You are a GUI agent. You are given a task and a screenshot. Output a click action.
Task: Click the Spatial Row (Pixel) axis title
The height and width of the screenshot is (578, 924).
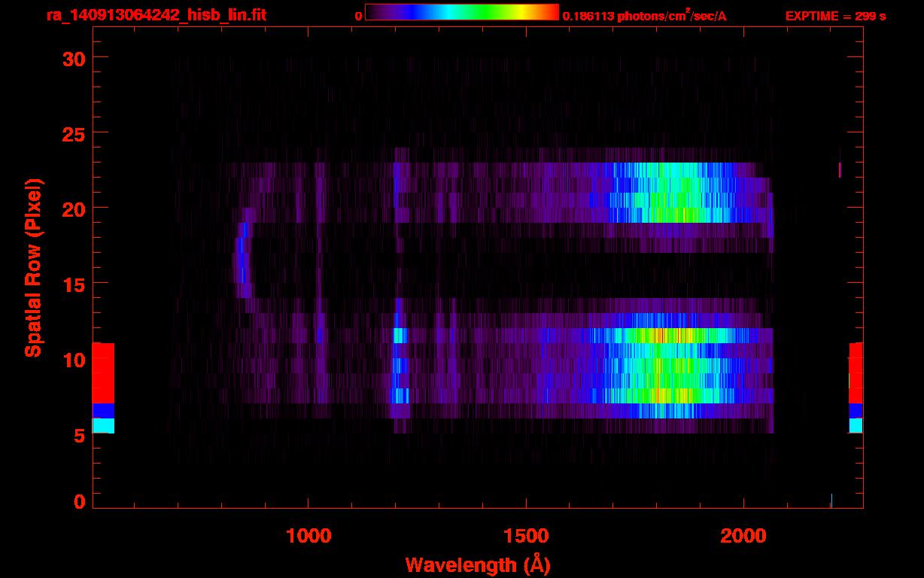33,267
